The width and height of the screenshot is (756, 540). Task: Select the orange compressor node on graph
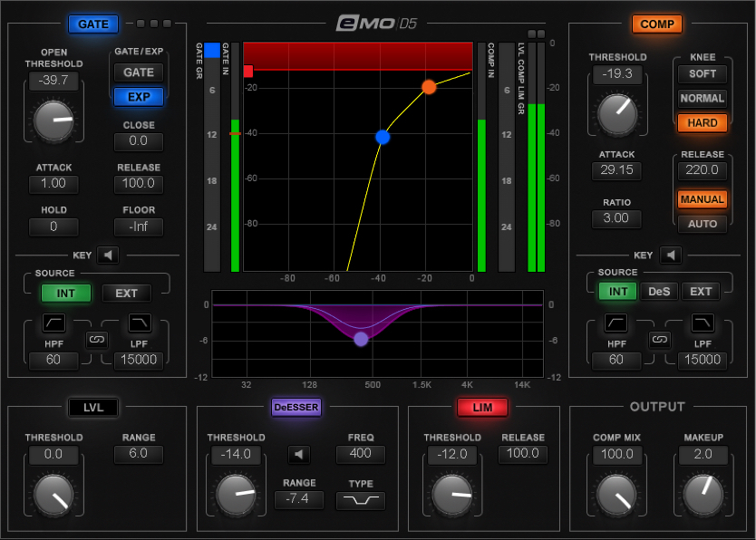429,87
